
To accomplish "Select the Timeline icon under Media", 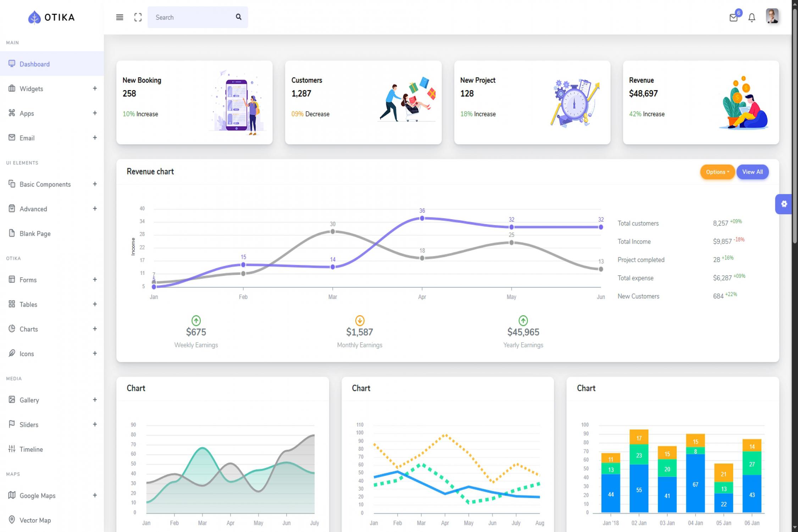I will [x=12, y=449].
